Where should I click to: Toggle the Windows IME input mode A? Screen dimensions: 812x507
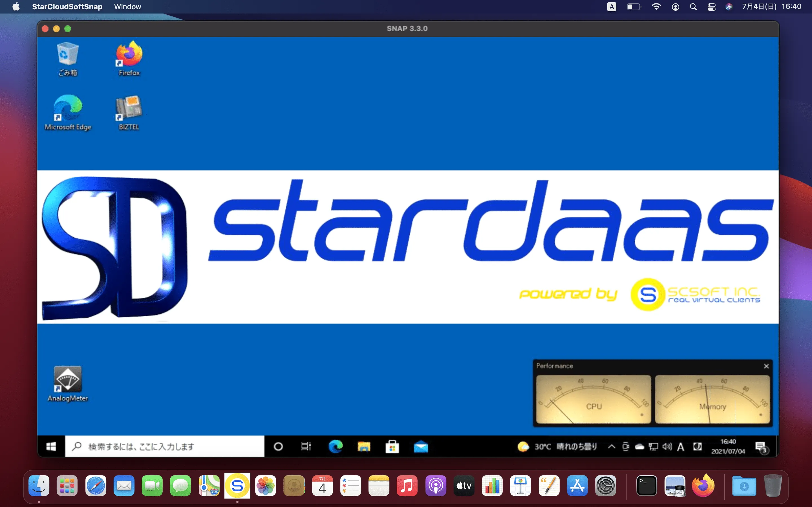[x=680, y=447]
